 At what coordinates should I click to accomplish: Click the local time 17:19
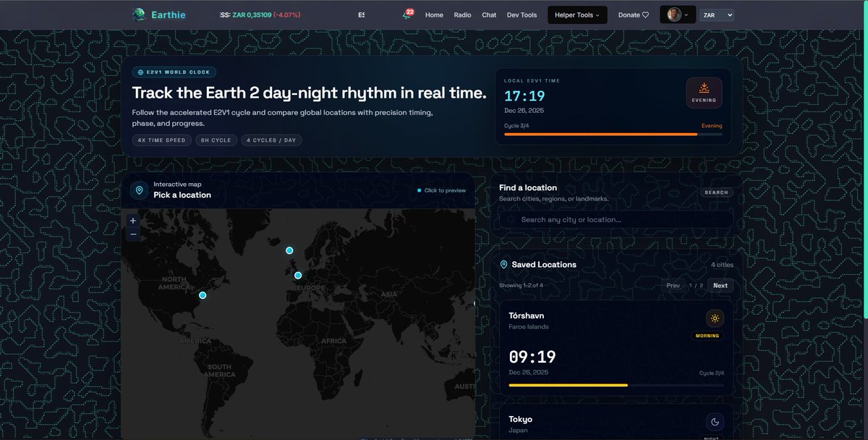coord(524,96)
